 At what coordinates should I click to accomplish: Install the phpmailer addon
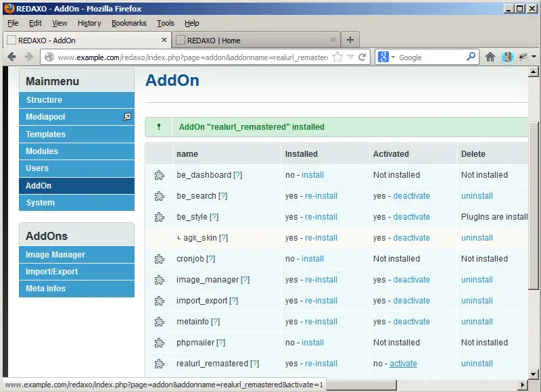coord(312,343)
